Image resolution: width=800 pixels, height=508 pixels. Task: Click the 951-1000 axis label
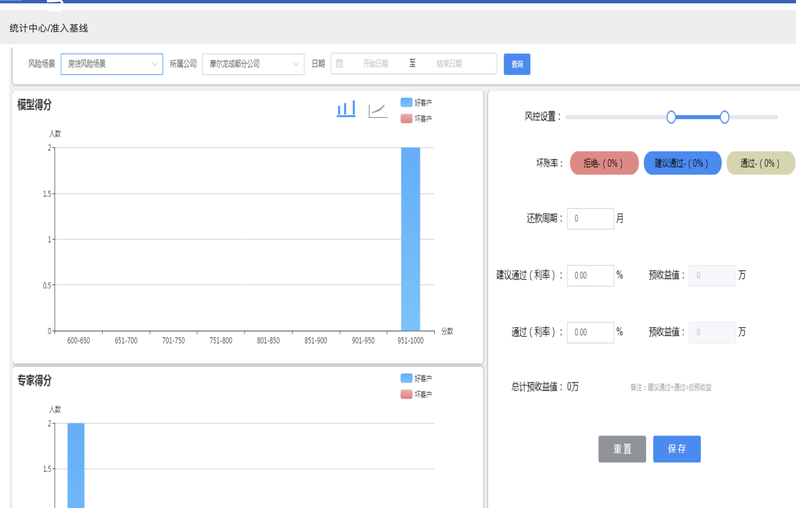pos(411,341)
